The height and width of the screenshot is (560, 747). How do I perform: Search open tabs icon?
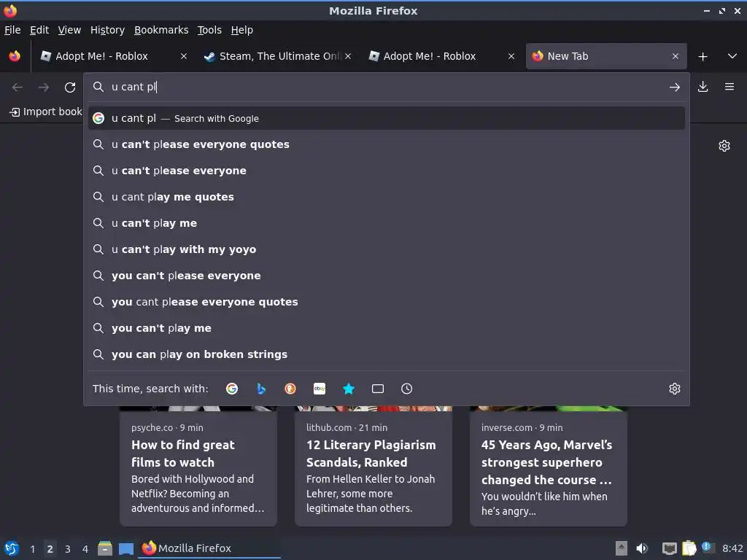[378, 389]
